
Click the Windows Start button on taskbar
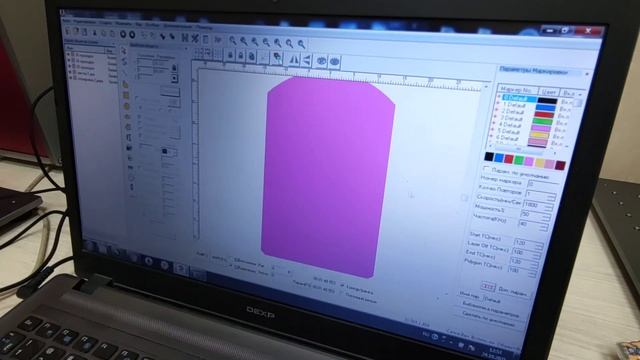90,246
